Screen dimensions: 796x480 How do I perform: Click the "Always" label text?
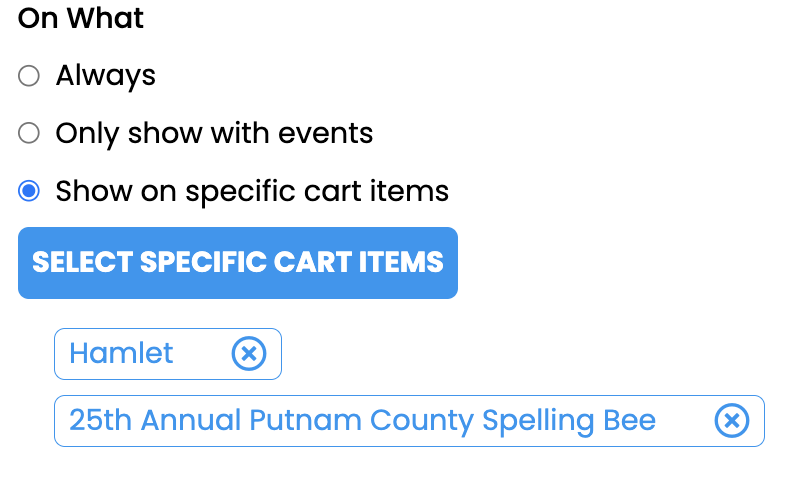tap(105, 76)
